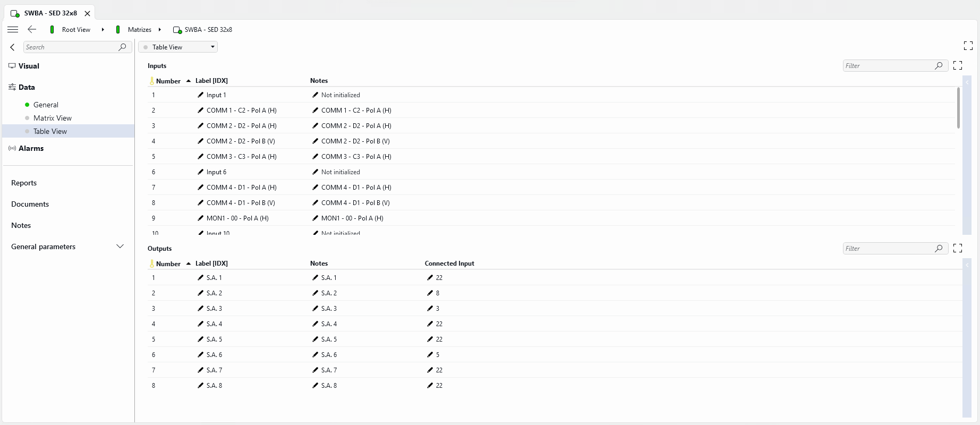Screen dimensions: 980x425
Task: Edit label pencil for output S.A. 1
Action: pyautogui.click(x=200, y=278)
